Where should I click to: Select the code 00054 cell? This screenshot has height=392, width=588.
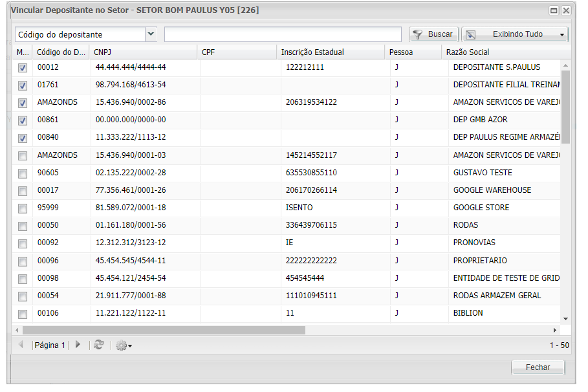pyautogui.click(x=61, y=296)
